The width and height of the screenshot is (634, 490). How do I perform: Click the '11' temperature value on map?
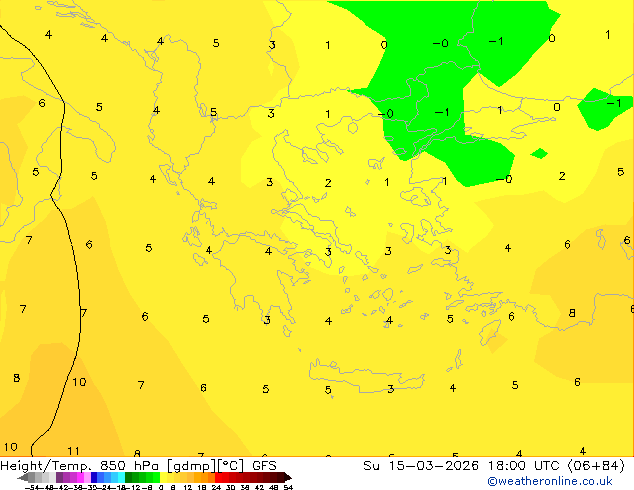(73, 451)
